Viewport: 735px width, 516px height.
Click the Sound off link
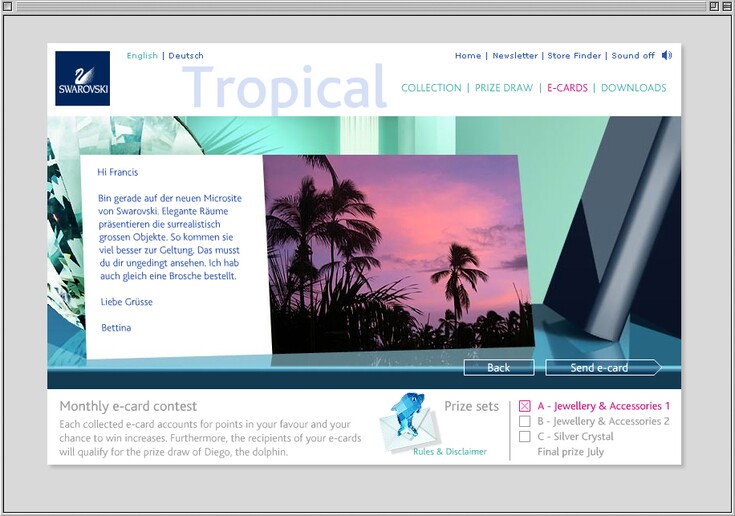pyautogui.click(x=633, y=56)
